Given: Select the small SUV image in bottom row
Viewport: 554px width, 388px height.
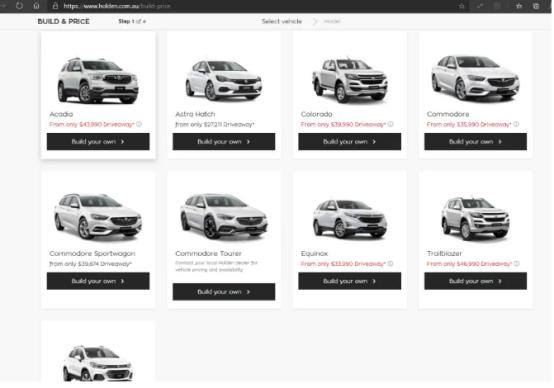Looking at the screenshot, I should [98, 363].
